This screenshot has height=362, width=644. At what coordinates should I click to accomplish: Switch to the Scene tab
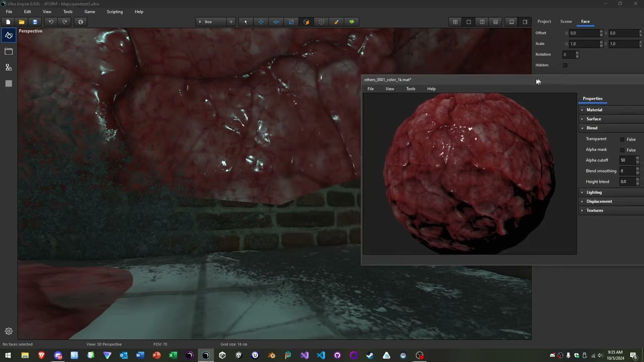point(566,22)
